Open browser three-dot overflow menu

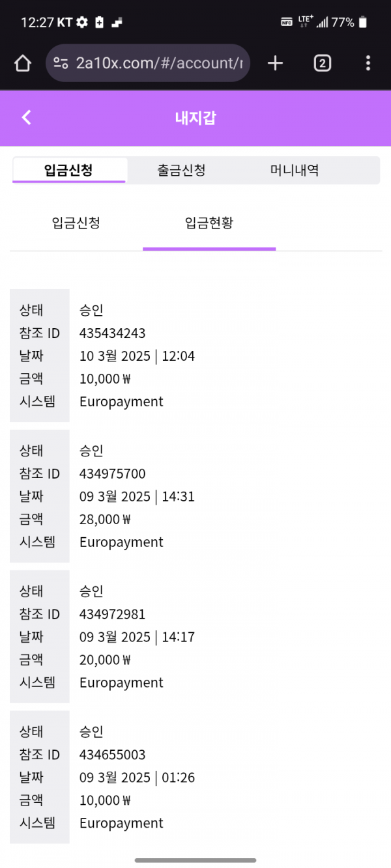(368, 63)
